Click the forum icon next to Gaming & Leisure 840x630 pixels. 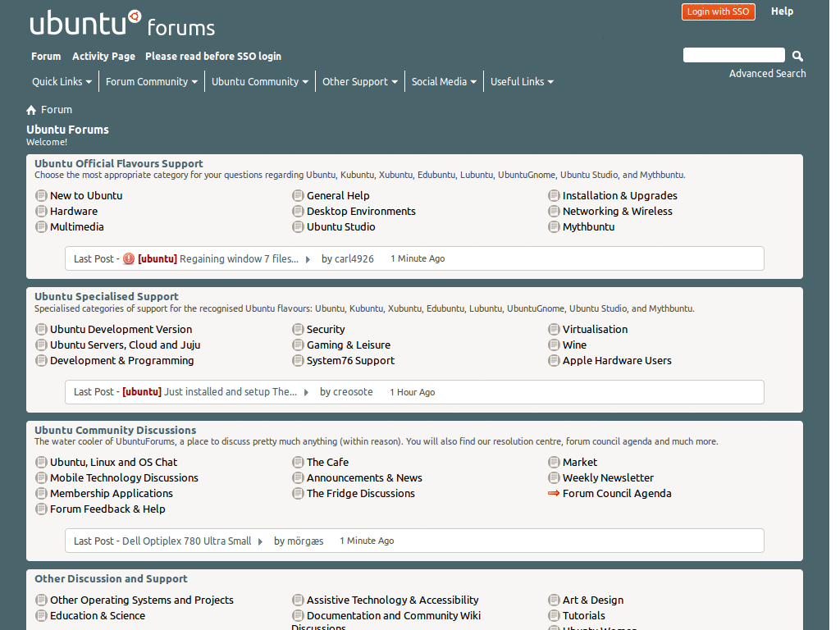click(298, 345)
